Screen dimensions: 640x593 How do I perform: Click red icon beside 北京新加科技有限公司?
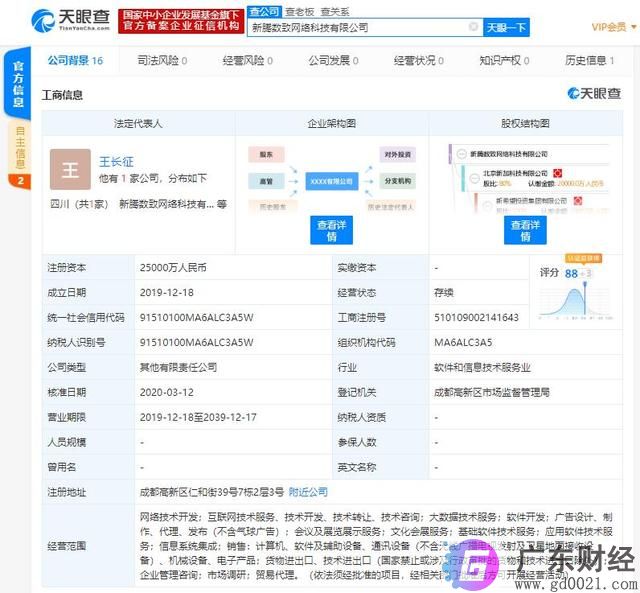[x=558, y=173]
